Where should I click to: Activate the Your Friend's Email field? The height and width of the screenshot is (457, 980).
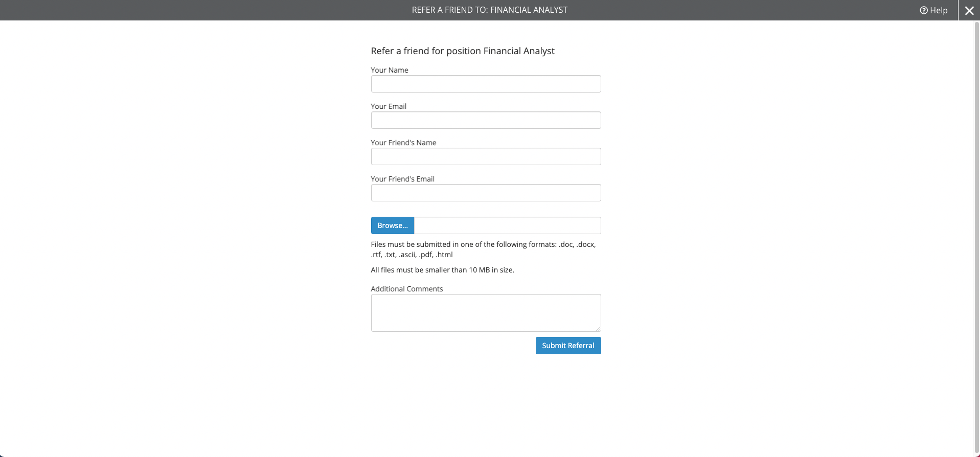coord(486,193)
